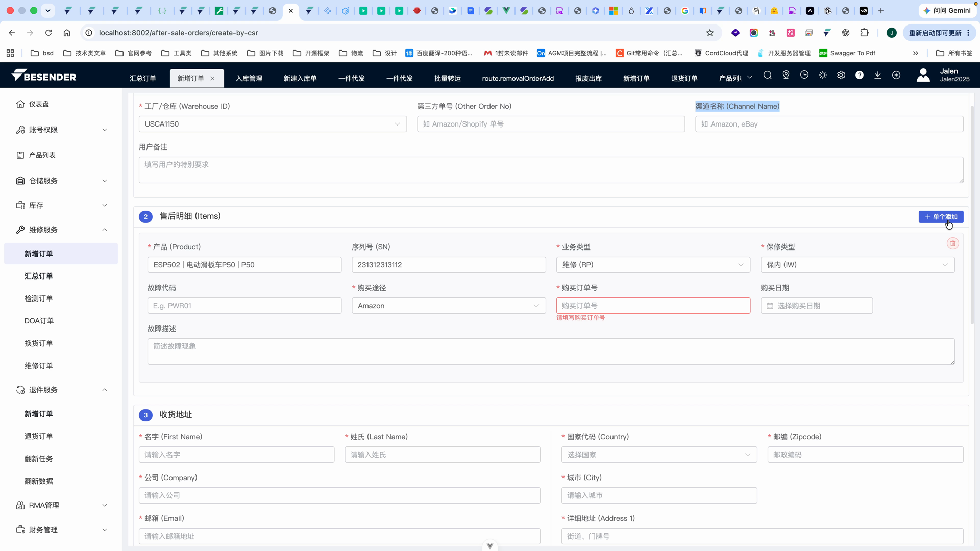This screenshot has width=980, height=551.
Task: Click the 选择购买日期 date picker
Action: [x=817, y=306]
